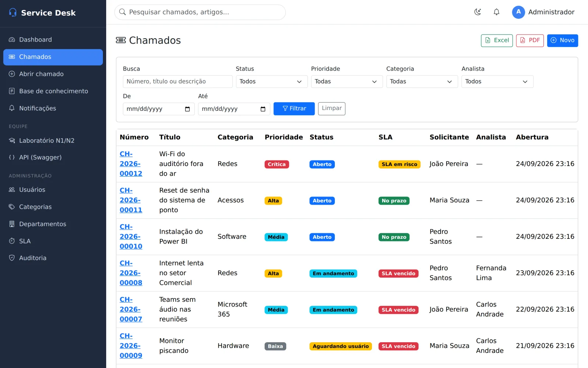The image size is (588, 368).
Task: Open ticket CH-2026-00012
Action: pyautogui.click(x=131, y=164)
